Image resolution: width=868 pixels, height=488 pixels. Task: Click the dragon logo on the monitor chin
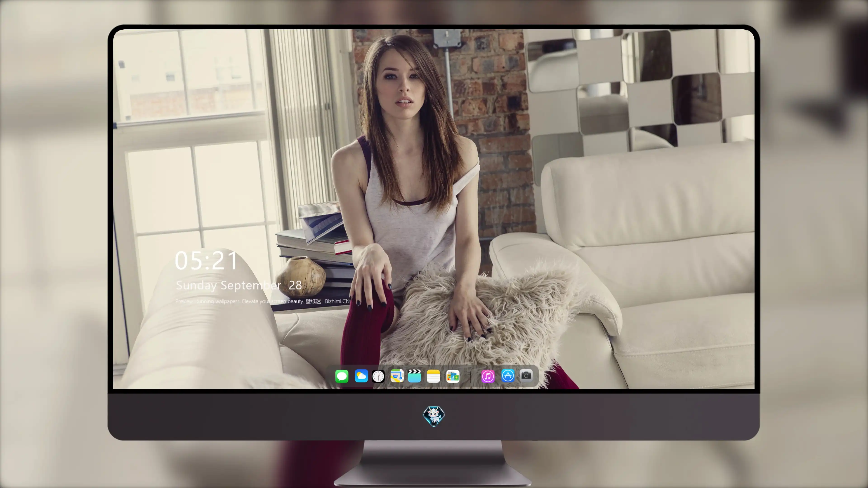coord(434,416)
